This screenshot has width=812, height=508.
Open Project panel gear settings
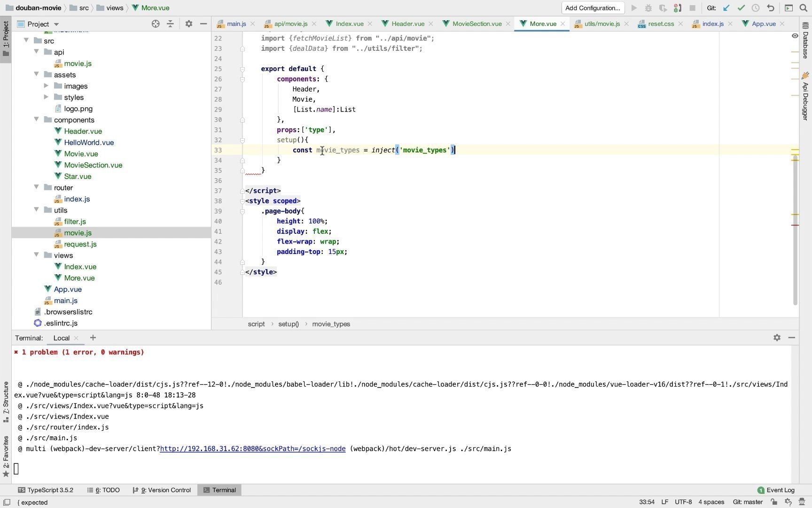click(x=188, y=24)
